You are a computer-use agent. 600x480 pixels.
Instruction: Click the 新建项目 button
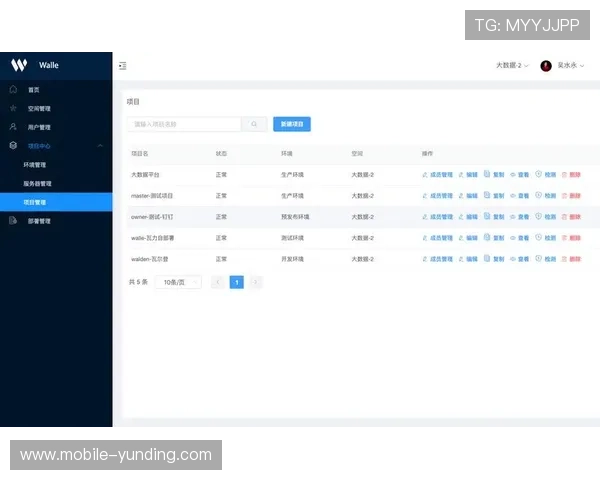tap(292, 125)
